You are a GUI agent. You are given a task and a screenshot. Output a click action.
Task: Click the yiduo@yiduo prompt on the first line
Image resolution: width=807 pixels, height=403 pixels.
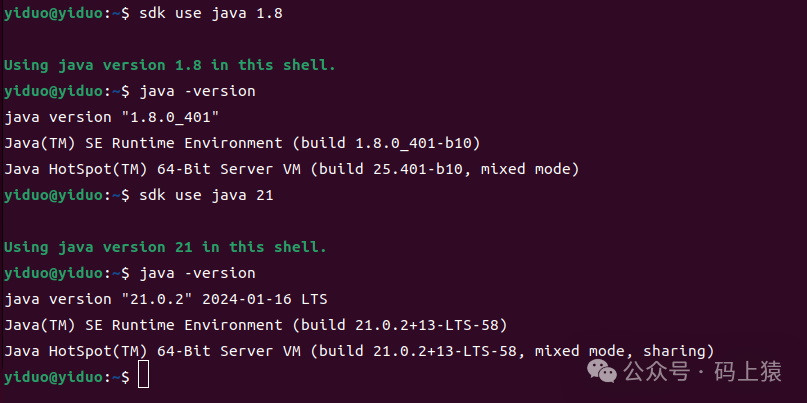54,14
